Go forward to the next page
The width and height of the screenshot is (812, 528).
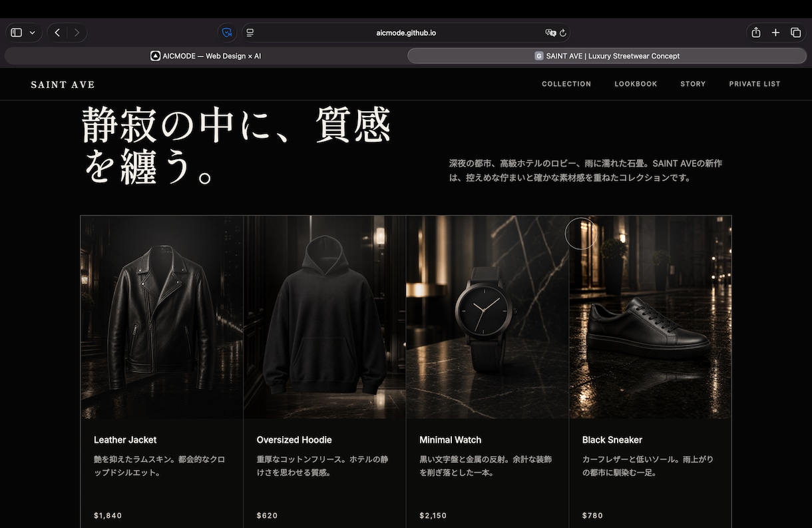click(77, 33)
